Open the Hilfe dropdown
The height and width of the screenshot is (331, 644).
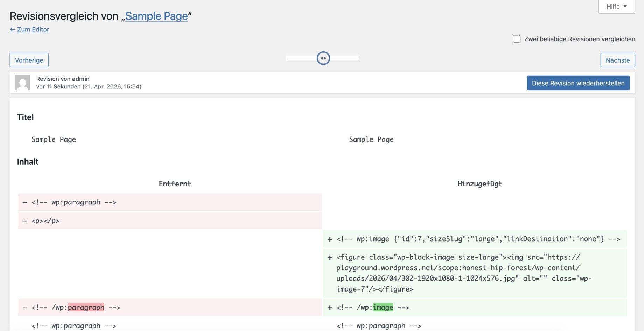(x=616, y=6)
